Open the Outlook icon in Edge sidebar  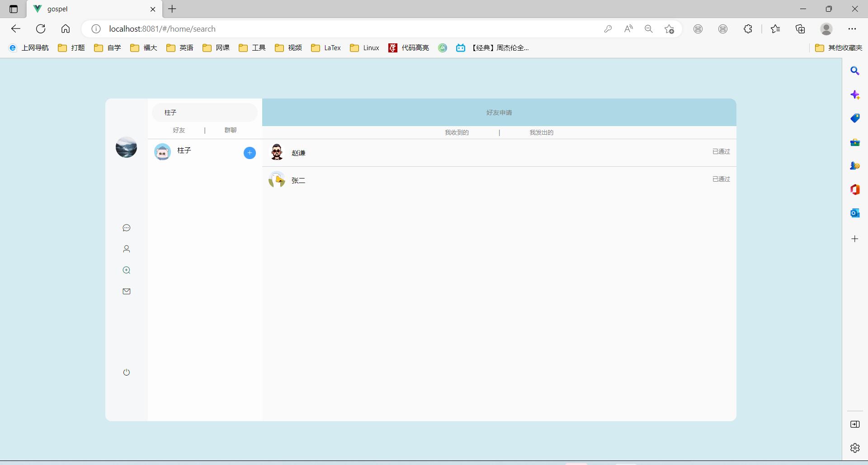pyautogui.click(x=855, y=213)
